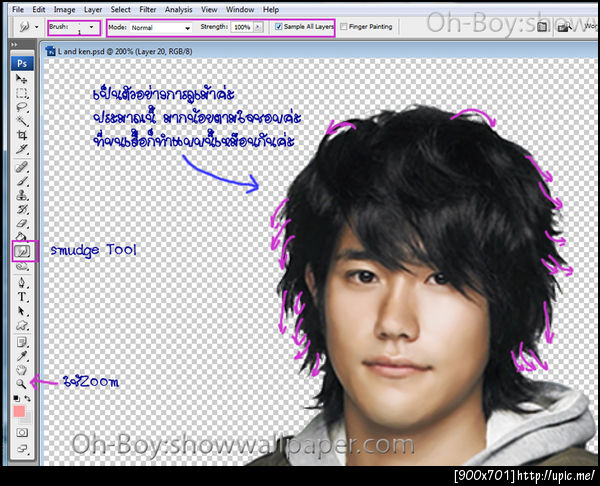Select the Clone Stamp tool
600x486 pixels.
point(21,195)
